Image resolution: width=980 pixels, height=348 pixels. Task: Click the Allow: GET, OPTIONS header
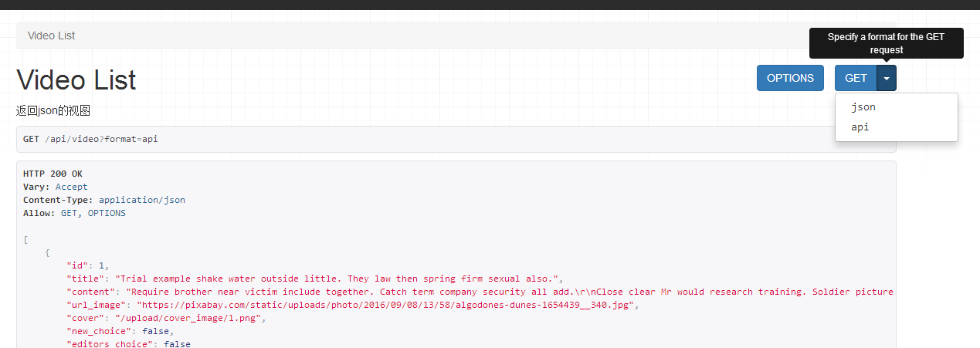point(74,213)
